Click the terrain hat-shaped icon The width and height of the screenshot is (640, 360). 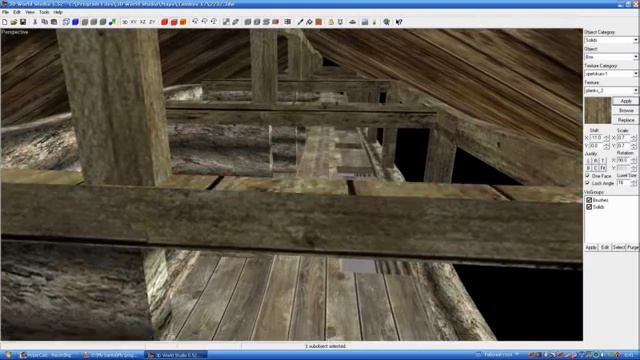[x=353, y=22]
